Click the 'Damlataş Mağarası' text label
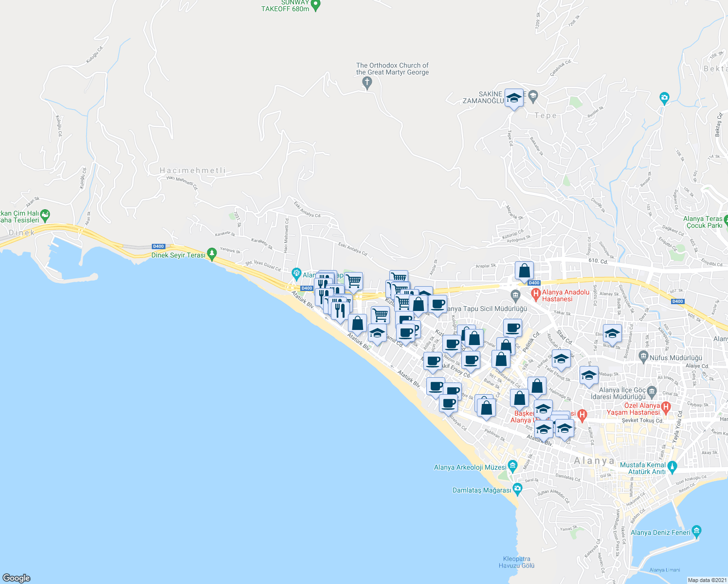Image resolution: width=728 pixels, height=584 pixels. pos(482,490)
